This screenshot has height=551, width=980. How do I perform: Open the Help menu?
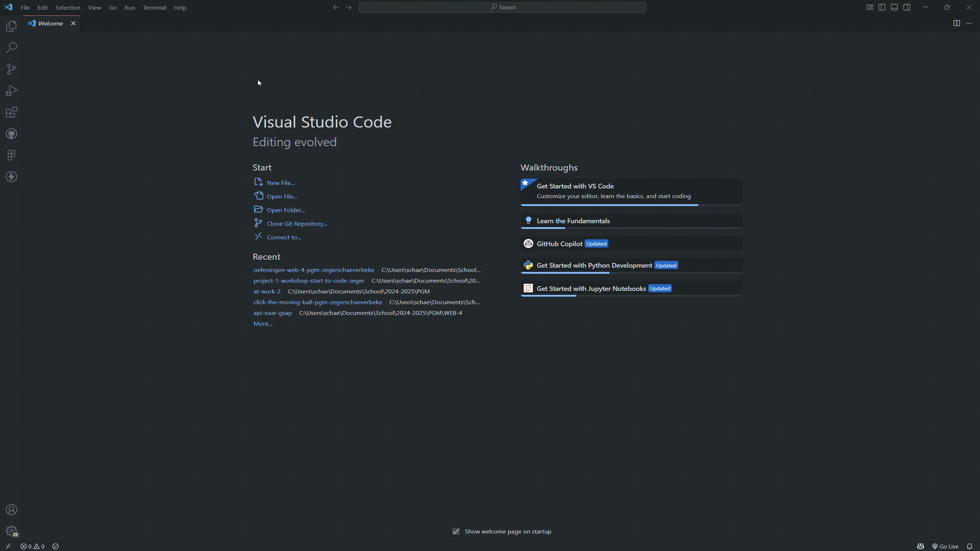click(x=180, y=8)
